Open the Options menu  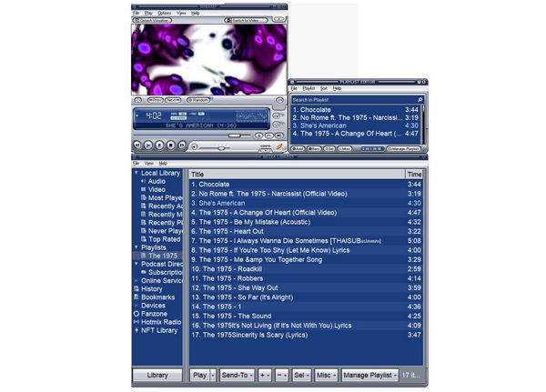pyautogui.click(x=164, y=14)
